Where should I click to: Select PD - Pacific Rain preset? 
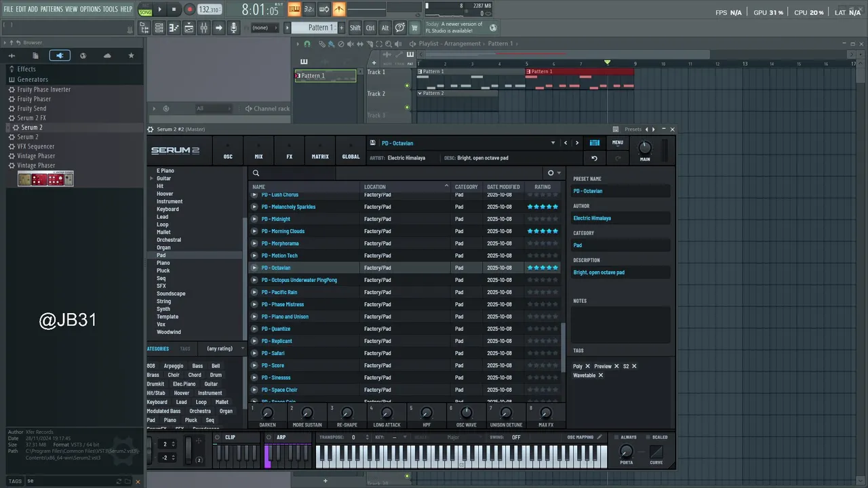click(279, 292)
